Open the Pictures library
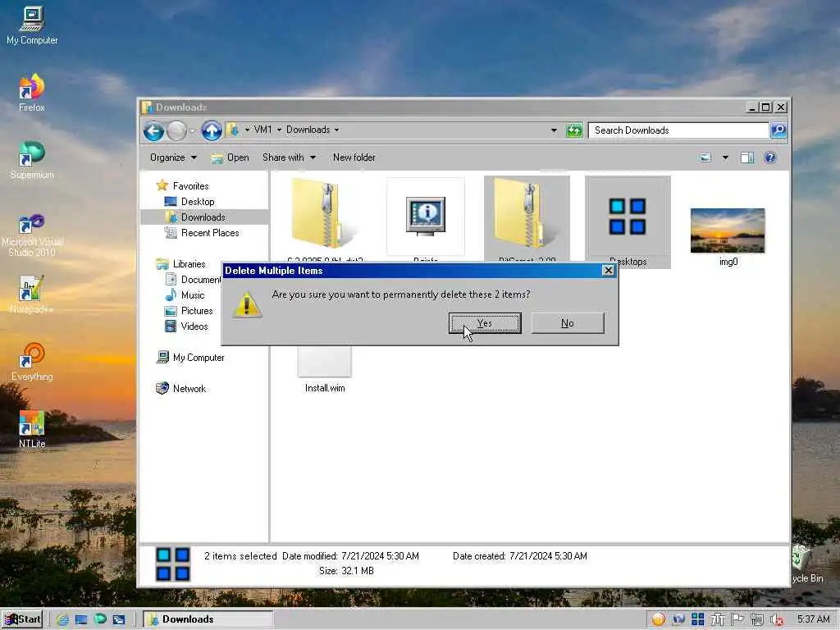Viewport: 840px width, 630px height. [189, 311]
